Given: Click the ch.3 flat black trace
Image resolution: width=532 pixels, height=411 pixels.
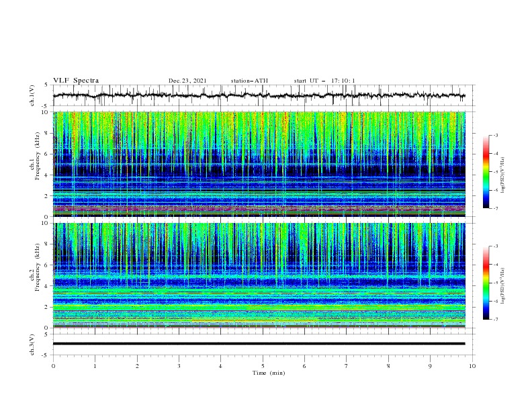Looking at the screenshot, I should coord(259,344).
